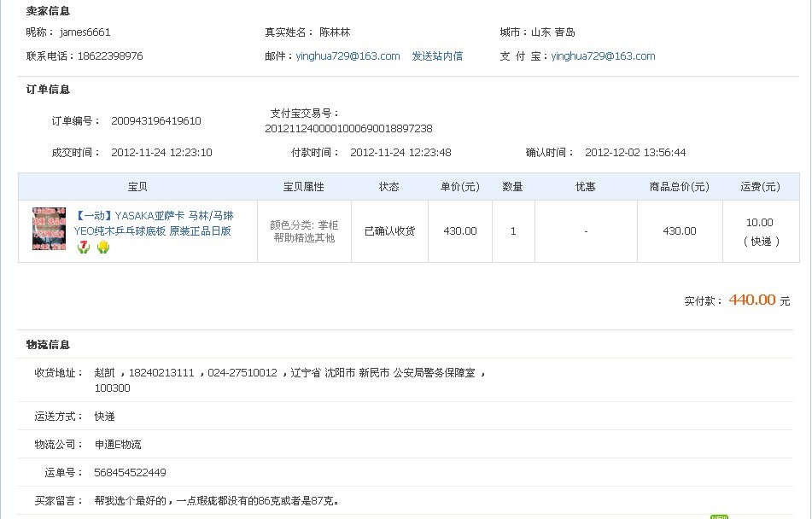Viewport: 812px width, 519px height.
Task: Click the seller email yinghua729@163.com link
Action: tap(348, 56)
